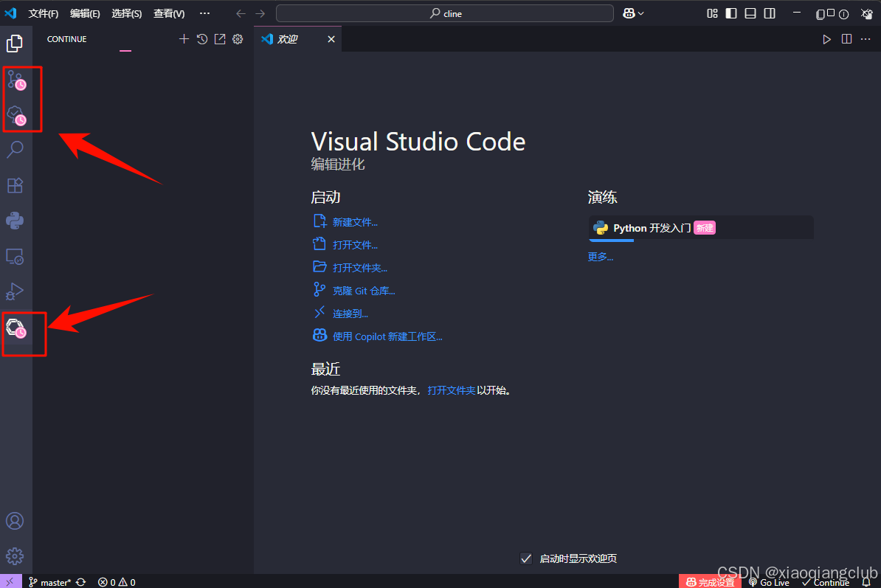
Task: Go forward with the right arrow
Action: point(260,13)
